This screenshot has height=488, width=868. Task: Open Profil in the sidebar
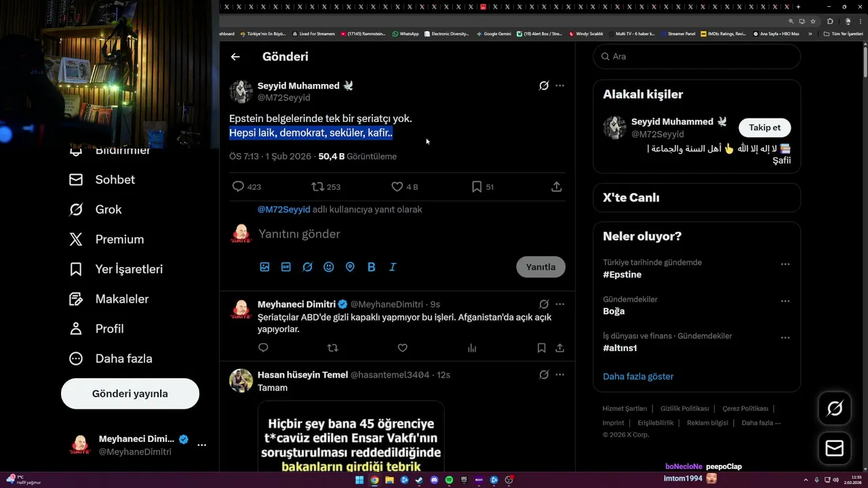pos(96,329)
